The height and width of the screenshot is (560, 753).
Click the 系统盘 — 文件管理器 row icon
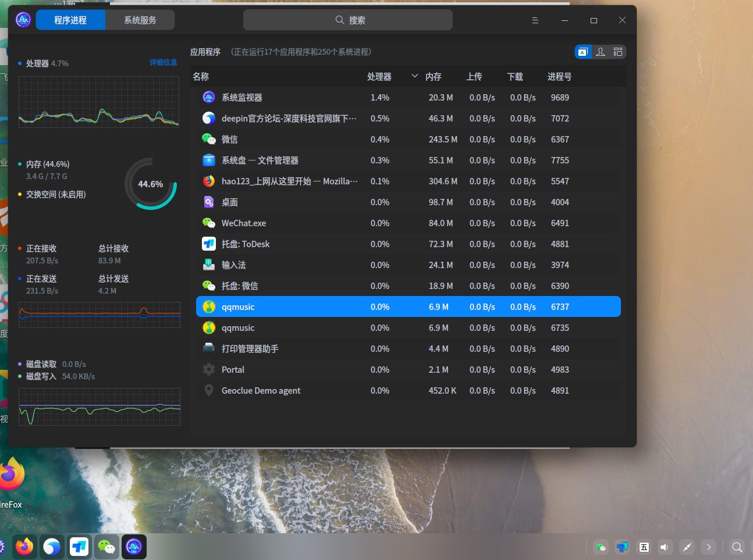click(209, 160)
